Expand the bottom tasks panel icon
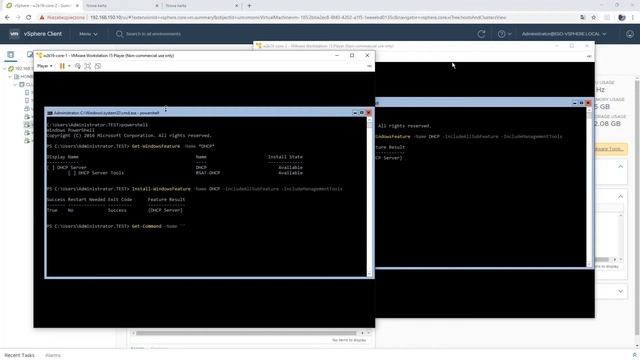This screenshot has height=360, width=640. click(634, 355)
